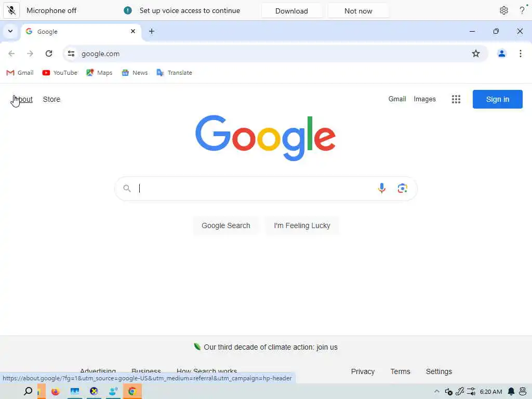
Task: Close the Google tab
Action: tap(133, 31)
